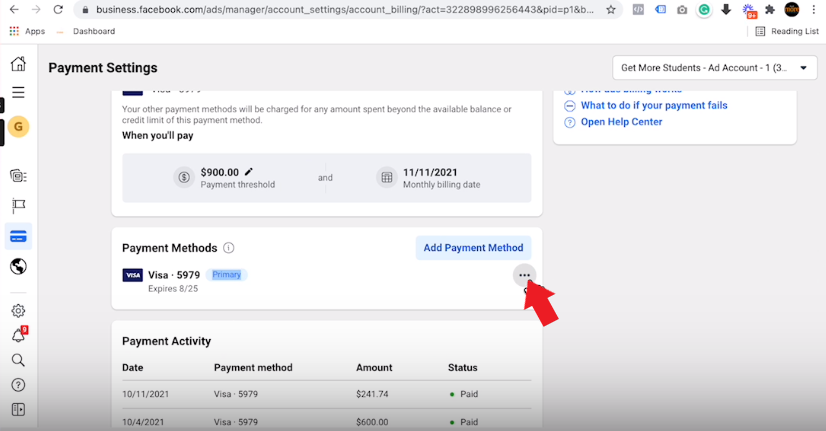This screenshot has width=826, height=431.
Task: Open the Visa 5979 three-dot options
Action: (524, 275)
